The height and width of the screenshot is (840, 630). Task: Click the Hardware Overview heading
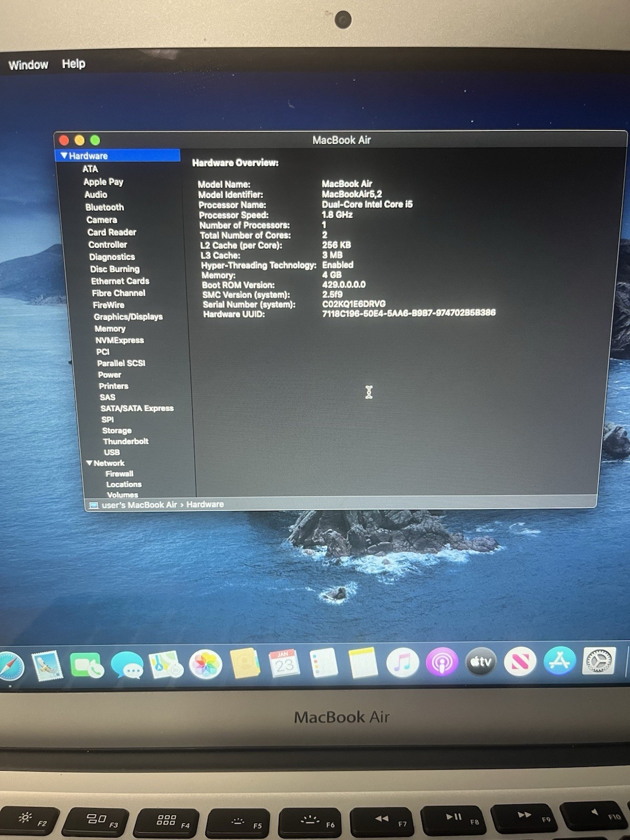(x=235, y=163)
